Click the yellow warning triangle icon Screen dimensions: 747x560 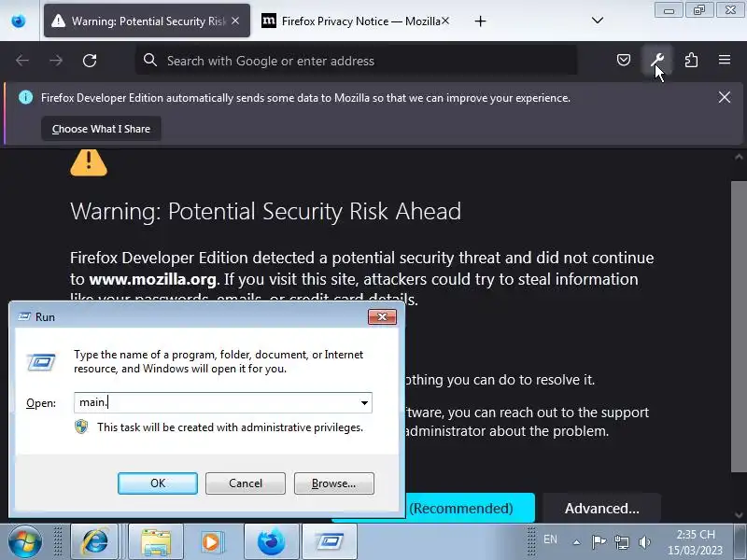(x=89, y=162)
